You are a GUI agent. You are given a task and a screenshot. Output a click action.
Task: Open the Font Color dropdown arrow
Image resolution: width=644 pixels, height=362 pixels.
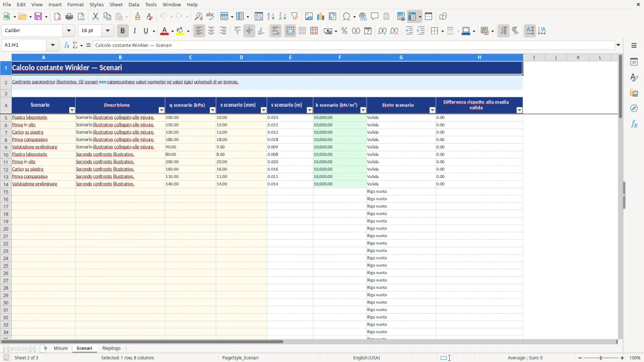173,31
